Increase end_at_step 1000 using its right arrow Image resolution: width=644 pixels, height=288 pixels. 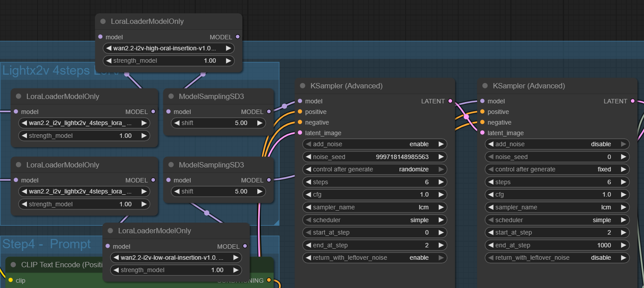click(623, 245)
